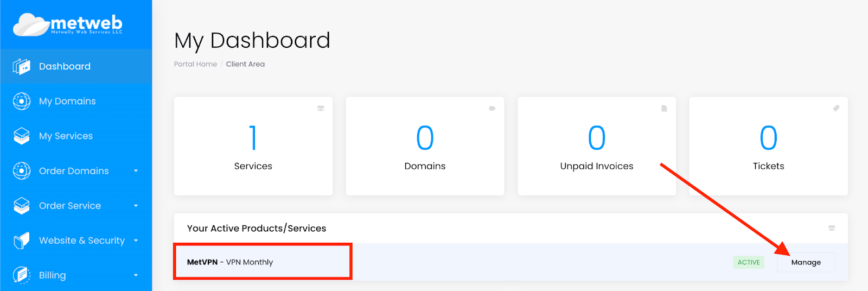Screen dimensions: 868x291
Task: Follow the Portal Home breadcrumb link
Action: (195, 64)
